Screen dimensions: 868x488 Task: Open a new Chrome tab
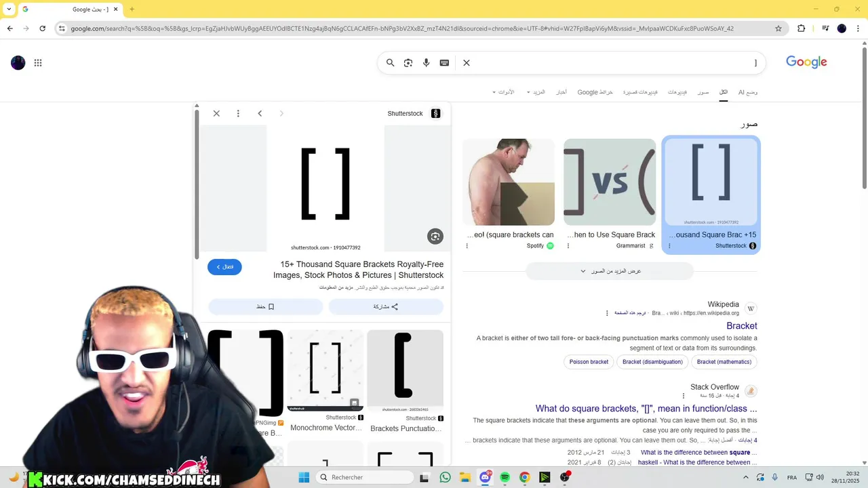pos(132,9)
